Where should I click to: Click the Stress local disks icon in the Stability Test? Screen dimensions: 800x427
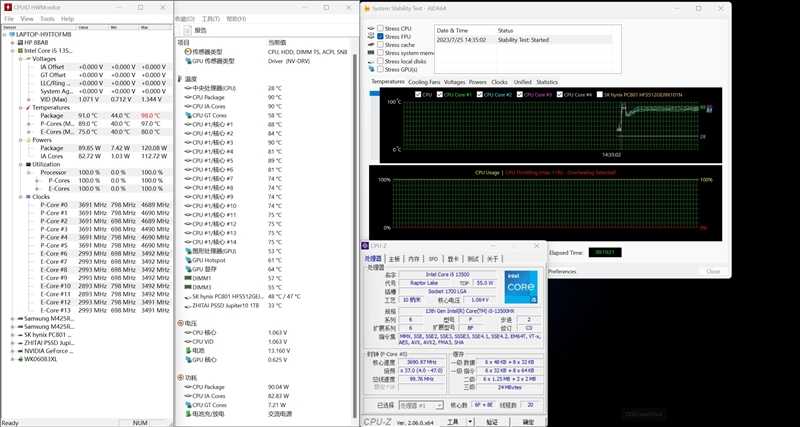click(x=370, y=61)
